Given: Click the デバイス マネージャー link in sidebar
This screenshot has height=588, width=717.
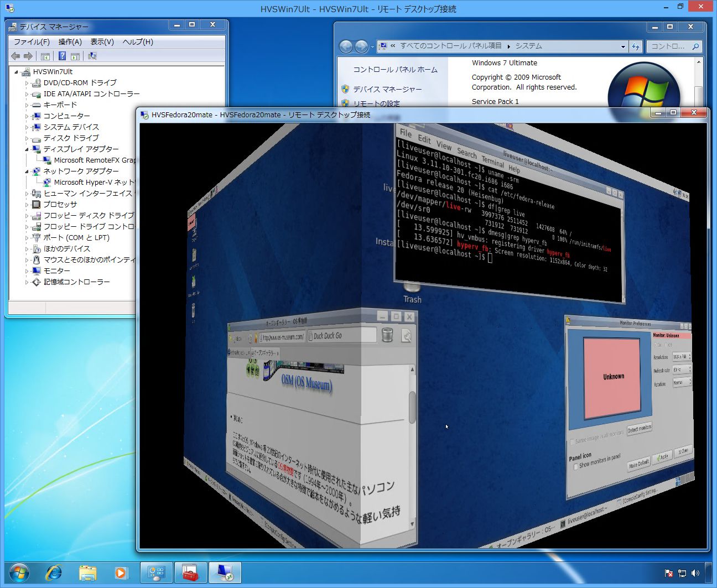Looking at the screenshot, I should click(387, 89).
